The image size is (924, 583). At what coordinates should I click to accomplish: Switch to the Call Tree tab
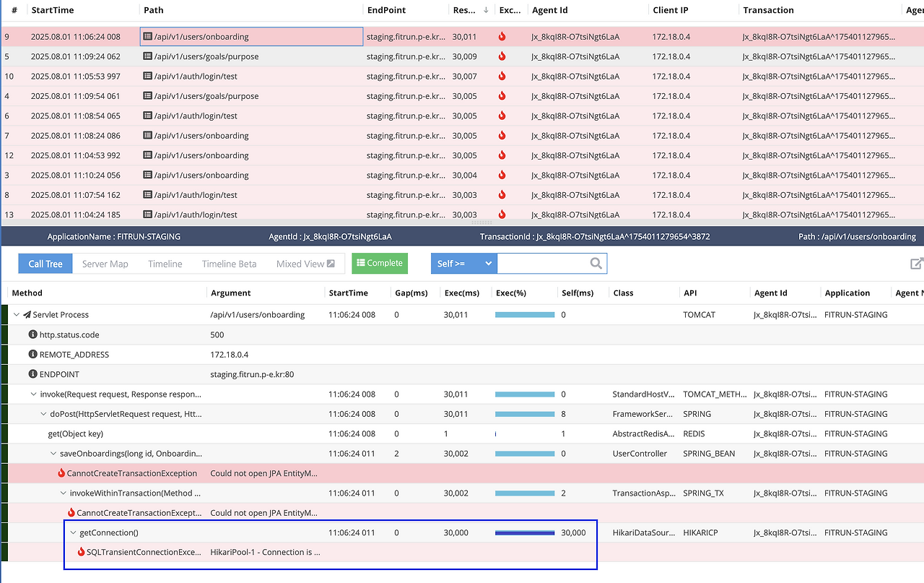click(45, 264)
